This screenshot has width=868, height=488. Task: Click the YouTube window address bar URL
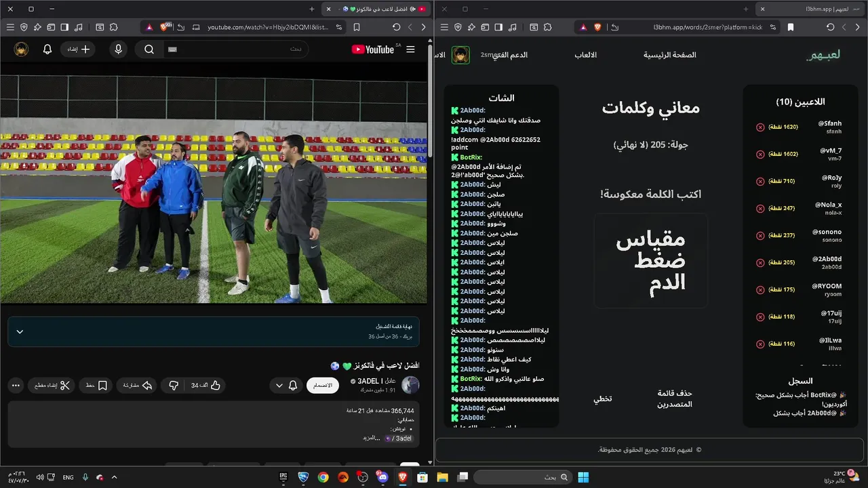point(268,27)
